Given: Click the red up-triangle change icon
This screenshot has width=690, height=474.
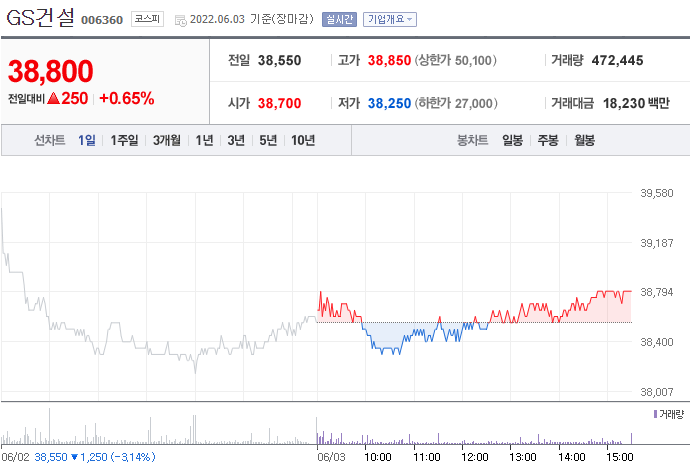Looking at the screenshot, I should point(53,98).
